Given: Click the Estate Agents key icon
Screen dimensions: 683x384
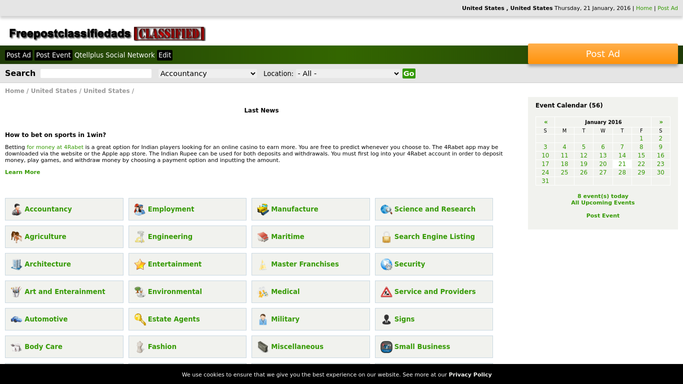Looking at the screenshot, I should coord(139,319).
